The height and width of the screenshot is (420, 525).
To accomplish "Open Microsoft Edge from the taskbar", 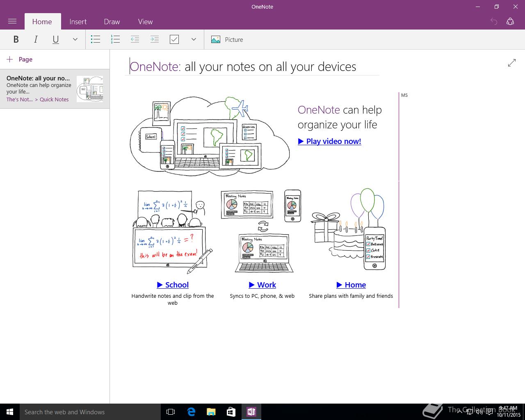I will tap(191, 412).
